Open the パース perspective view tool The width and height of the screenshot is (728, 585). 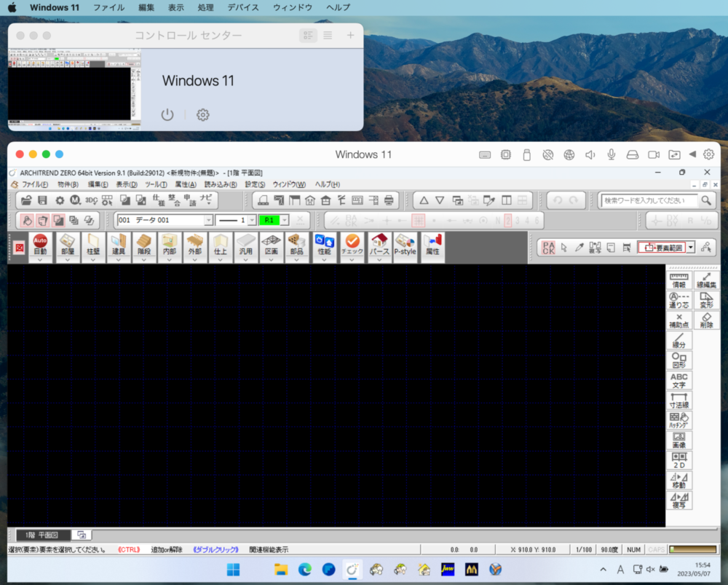[379, 244]
